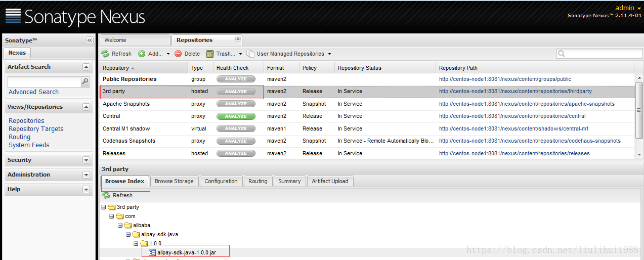Open the Repositories link in sidebar
Screen dimensions: 644x260
point(26,120)
